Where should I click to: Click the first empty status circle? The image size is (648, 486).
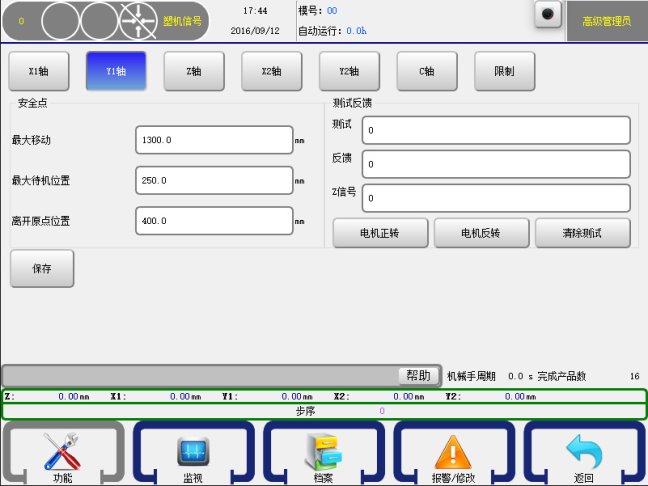coord(60,21)
